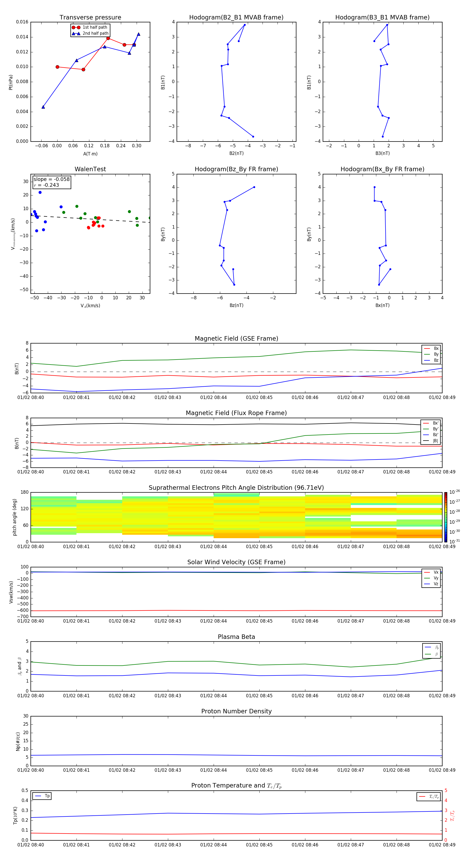The image size is (473, 868).
Task: Click the 'Hodogram(B2_B1 MVAB frame)' title
Action: 236,18
